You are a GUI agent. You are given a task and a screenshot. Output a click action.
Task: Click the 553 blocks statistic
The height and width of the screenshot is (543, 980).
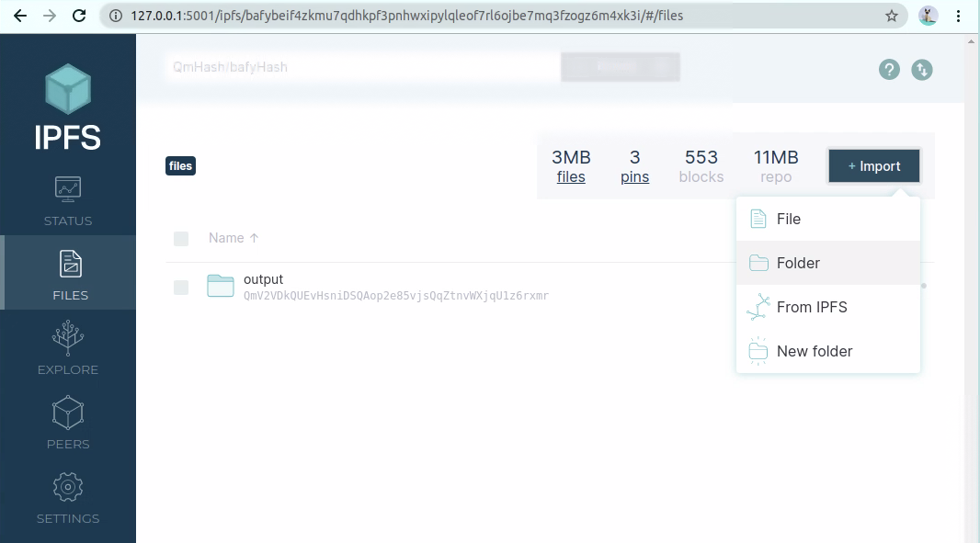[x=701, y=167]
